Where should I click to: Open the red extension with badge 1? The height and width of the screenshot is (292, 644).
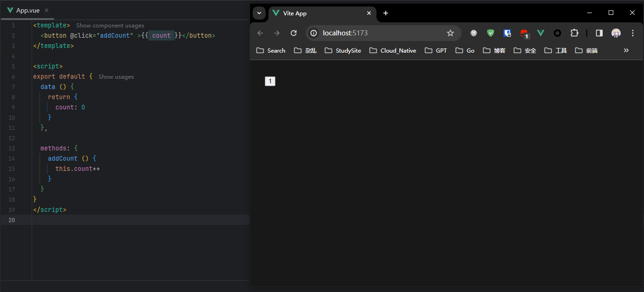(524, 34)
